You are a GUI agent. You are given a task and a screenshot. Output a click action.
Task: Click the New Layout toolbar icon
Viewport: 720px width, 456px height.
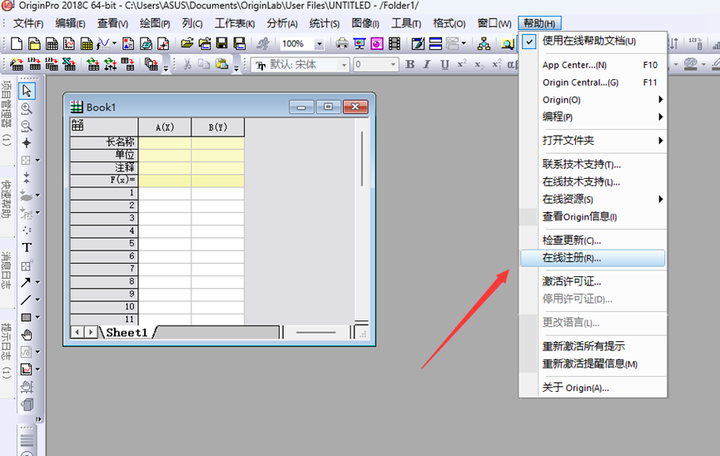pyautogui.click(x=129, y=44)
